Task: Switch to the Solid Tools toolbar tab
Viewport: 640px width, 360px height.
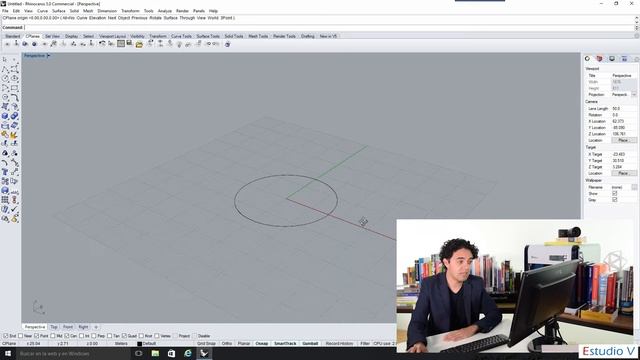Action: tap(234, 36)
